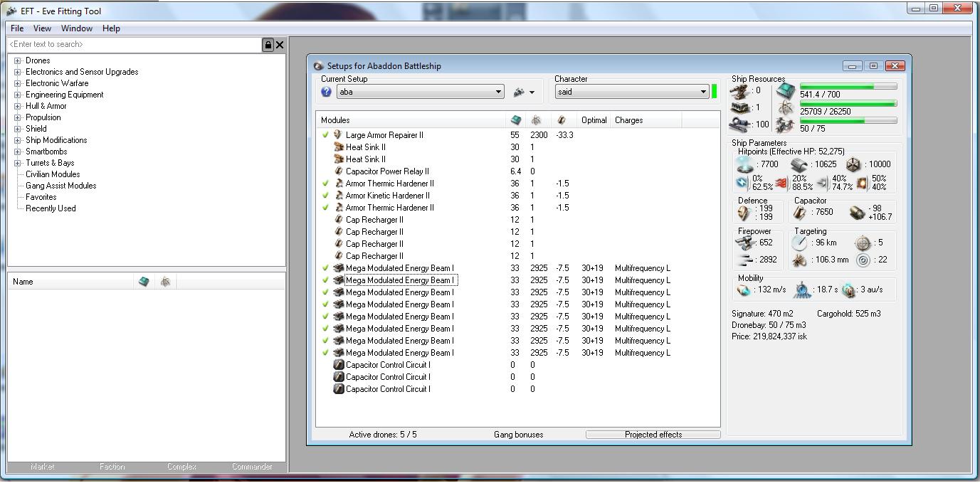
Task: Click the Active drones 5 / 5 label
Action: (383, 435)
